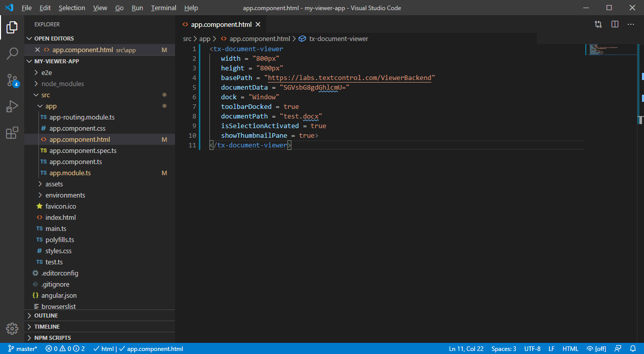Click the master* git branch indicator
This screenshot has height=354, width=644.
tap(23, 348)
